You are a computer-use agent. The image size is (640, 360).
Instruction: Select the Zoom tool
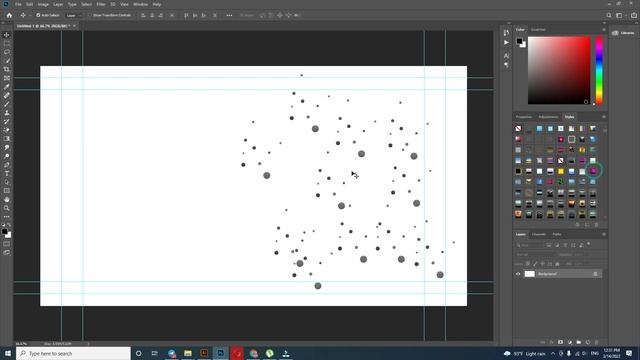(7, 208)
